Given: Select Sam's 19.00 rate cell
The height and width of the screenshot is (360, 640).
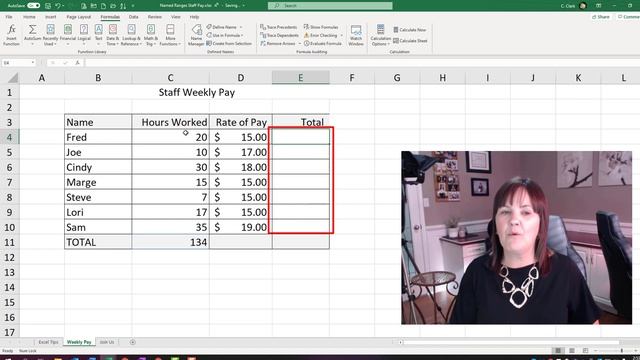Looking at the screenshot, I should (x=241, y=227).
